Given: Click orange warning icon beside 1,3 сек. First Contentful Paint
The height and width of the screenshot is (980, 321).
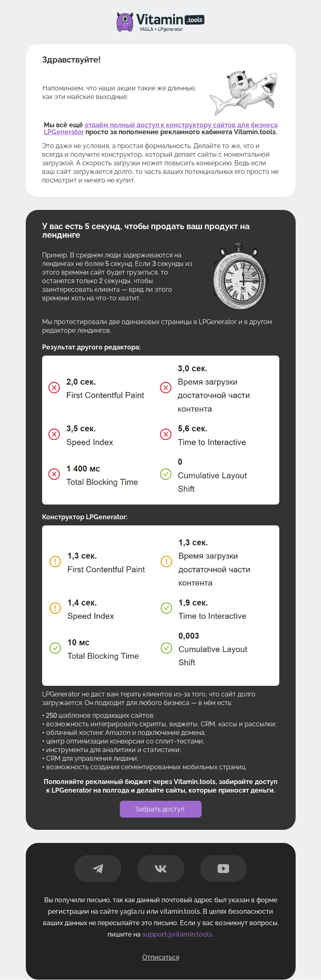Looking at the screenshot, I should [55, 561].
